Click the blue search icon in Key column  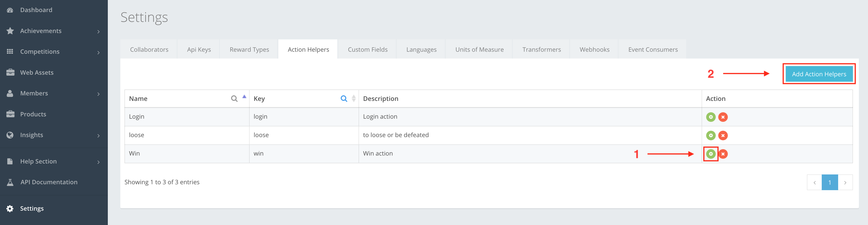click(344, 99)
